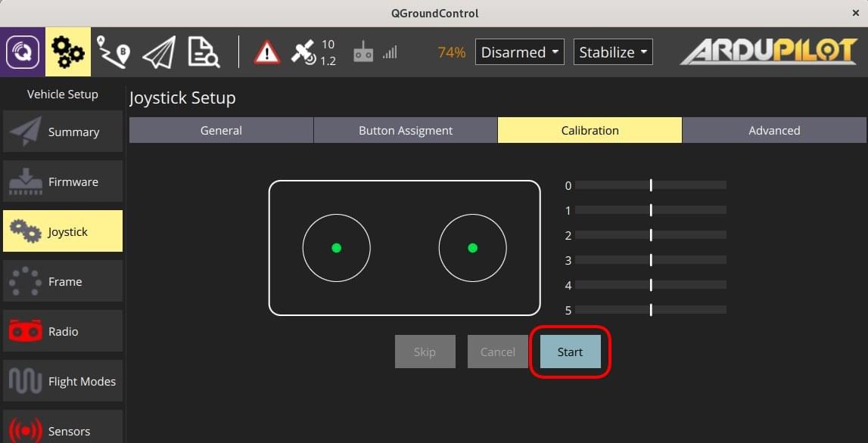Switch to Fly view paper plane icon

[158, 51]
